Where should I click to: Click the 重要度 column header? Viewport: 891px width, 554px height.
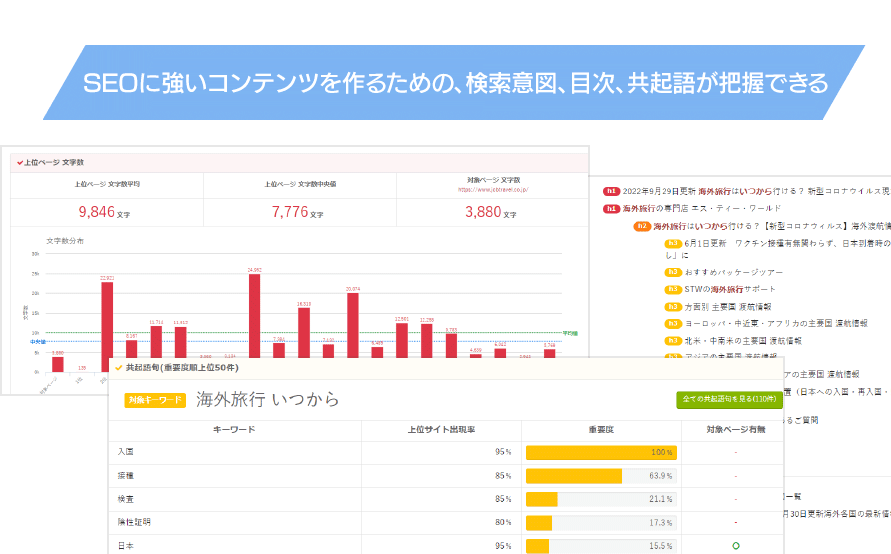600,429
